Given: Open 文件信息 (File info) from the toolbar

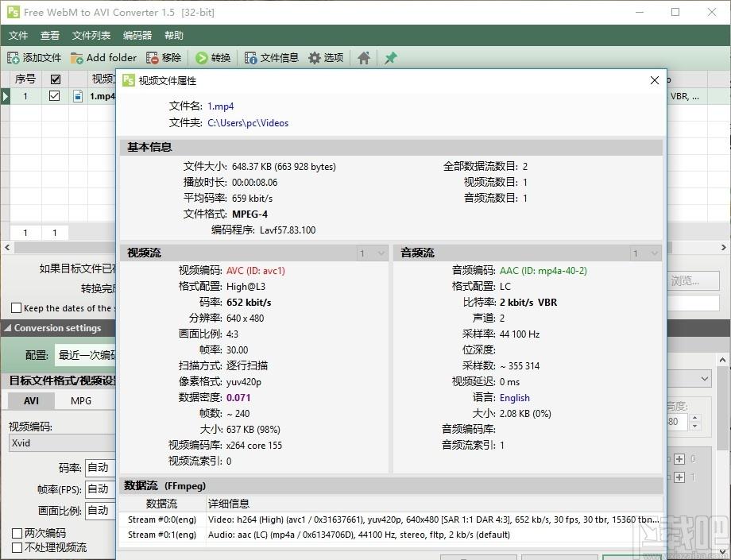Looking at the screenshot, I should tap(251, 58).
